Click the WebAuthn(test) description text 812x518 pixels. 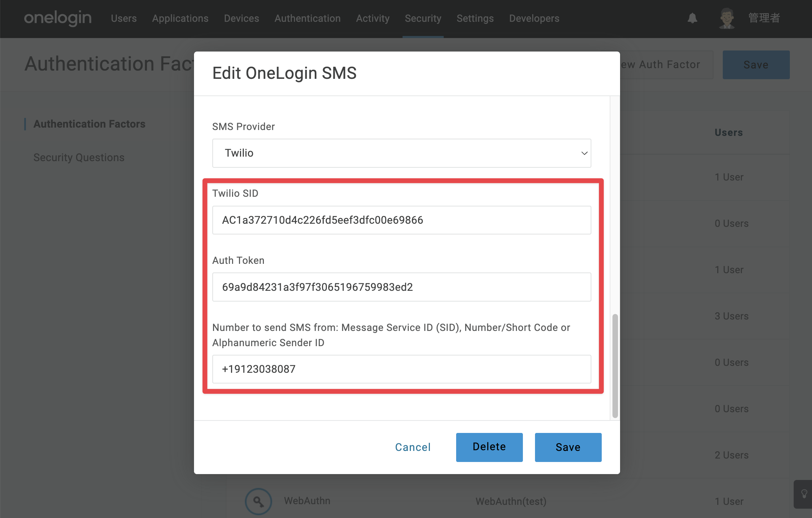coord(511,501)
